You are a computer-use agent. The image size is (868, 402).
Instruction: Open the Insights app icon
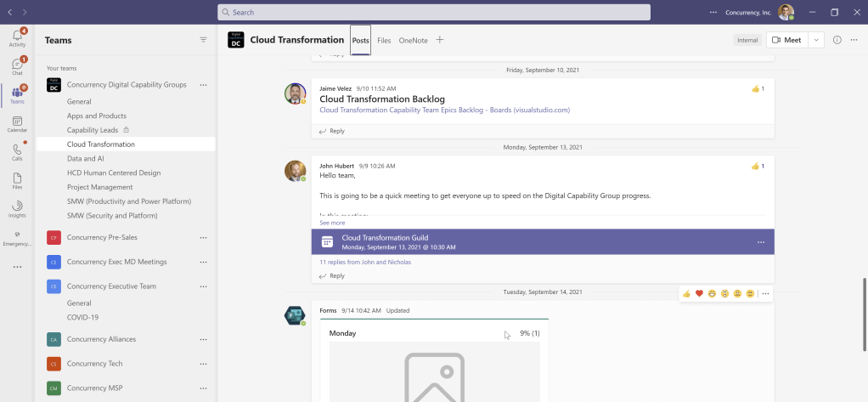click(x=17, y=208)
